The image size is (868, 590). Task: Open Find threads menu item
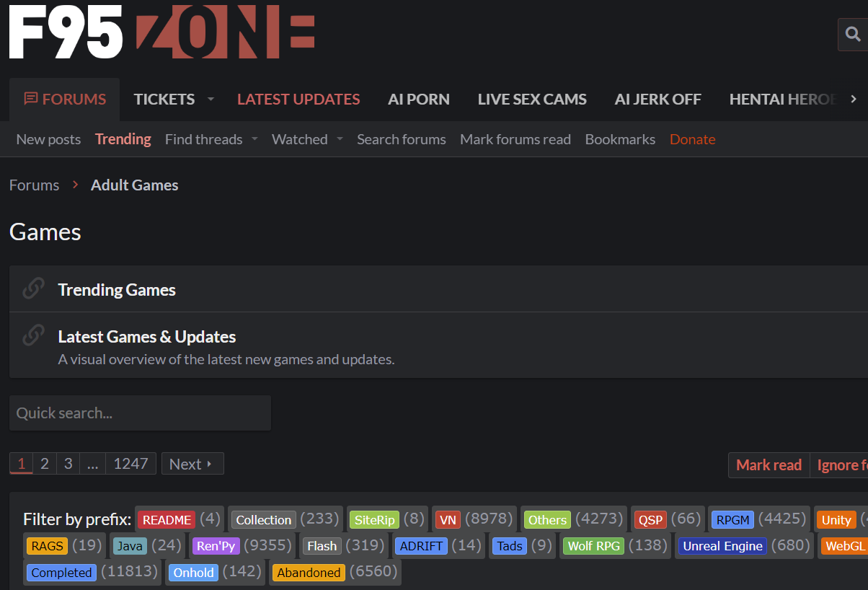[x=204, y=139]
